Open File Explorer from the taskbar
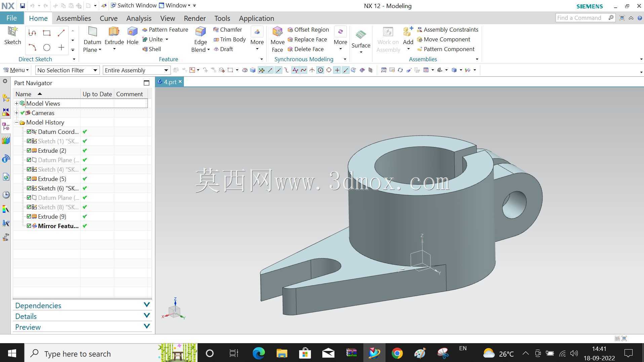 (282, 353)
